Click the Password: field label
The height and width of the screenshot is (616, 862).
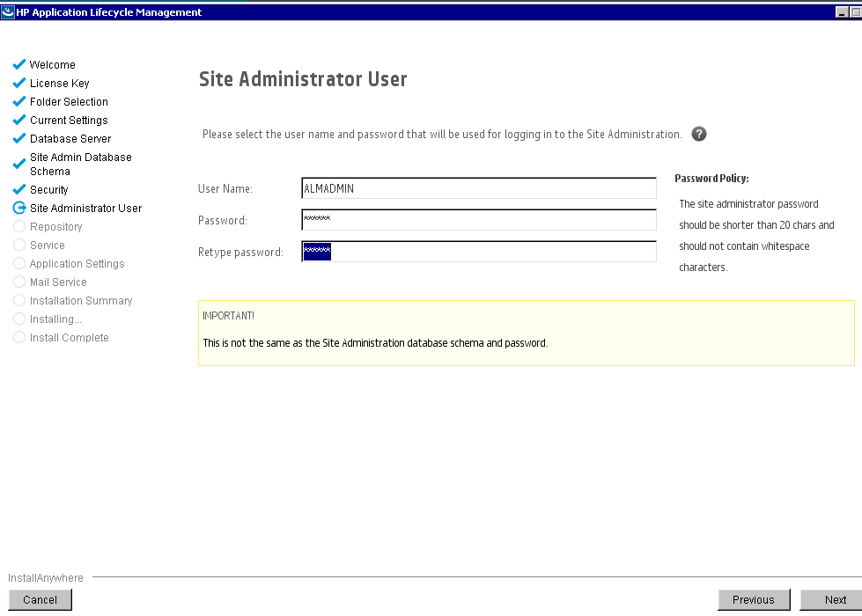pos(223,220)
